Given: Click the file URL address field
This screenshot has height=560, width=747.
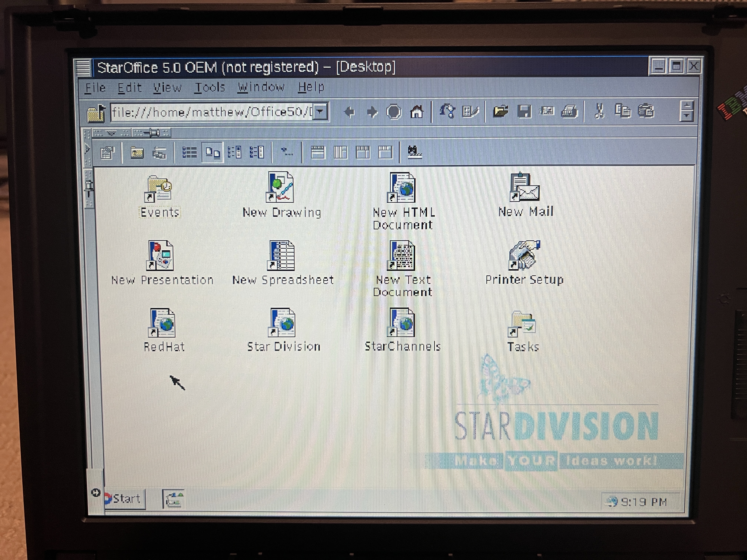Looking at the screenshot, I should (x=211, y=112).
